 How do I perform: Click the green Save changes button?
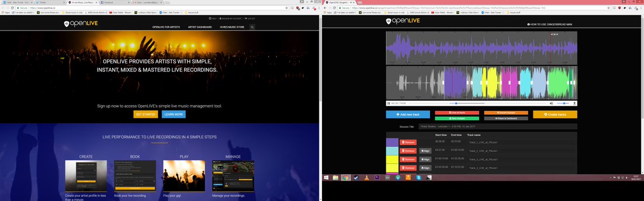click(457, 118)
